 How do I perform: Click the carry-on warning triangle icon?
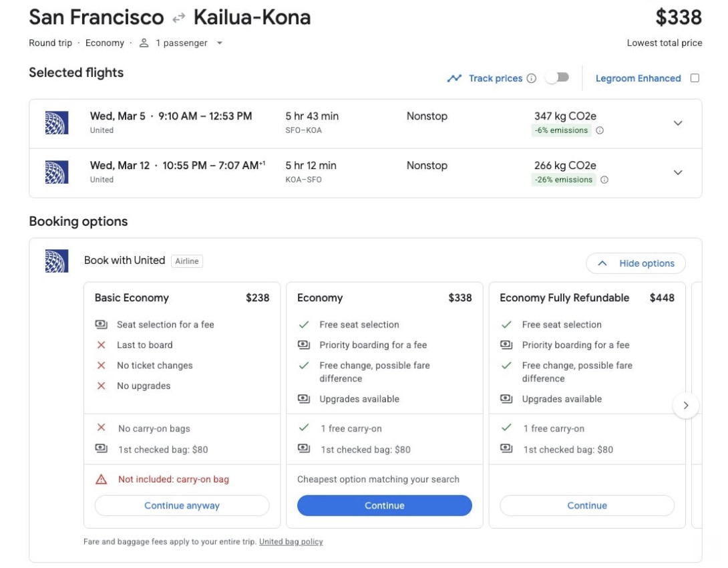[102, 478]
